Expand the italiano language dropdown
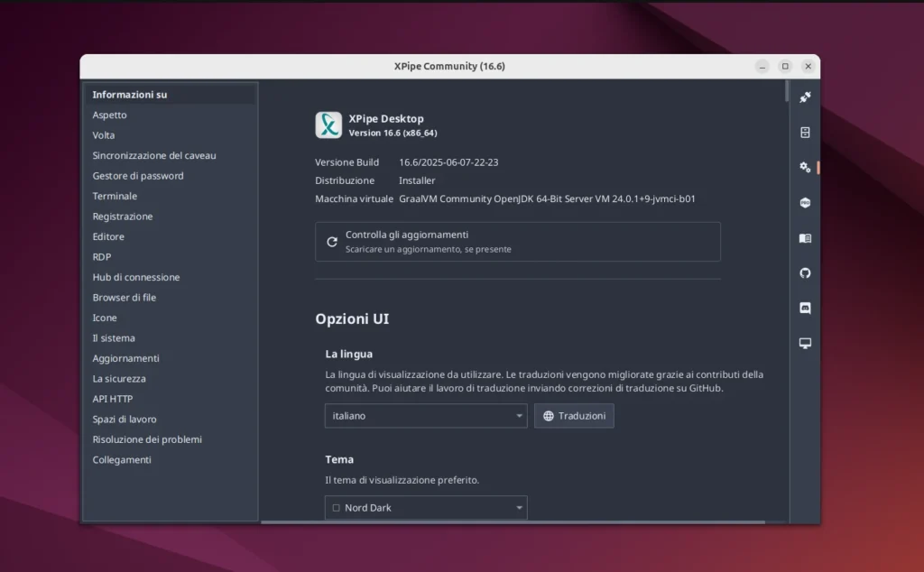Viewport: 924px width, 572px height. [x=426, y=416]
